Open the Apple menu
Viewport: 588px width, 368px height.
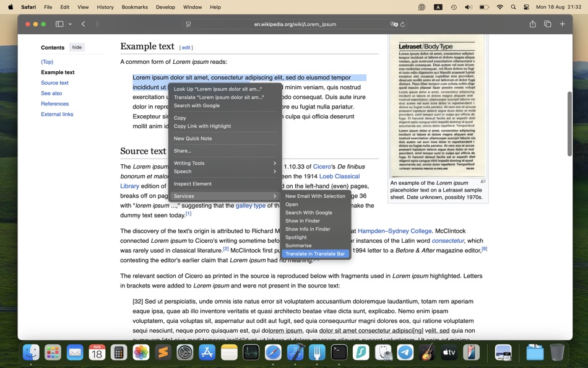pos(11,7)
